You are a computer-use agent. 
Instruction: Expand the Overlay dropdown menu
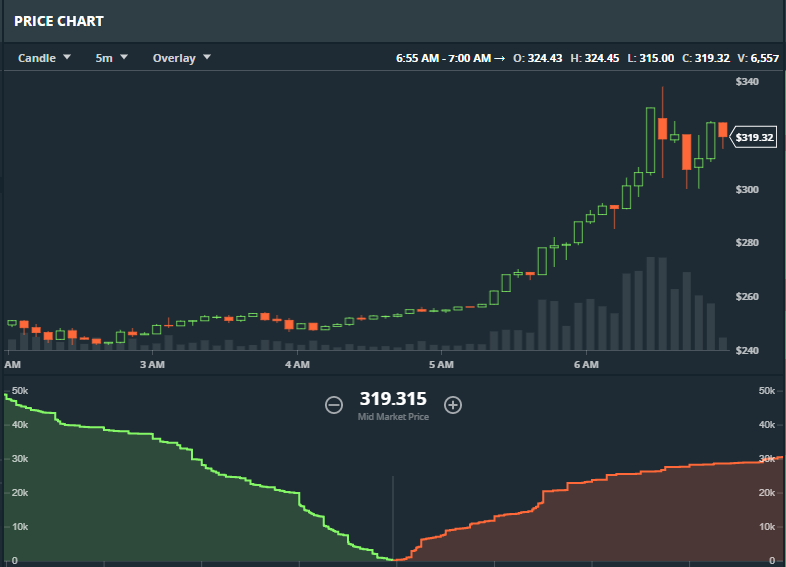click(x=181, y=58)
